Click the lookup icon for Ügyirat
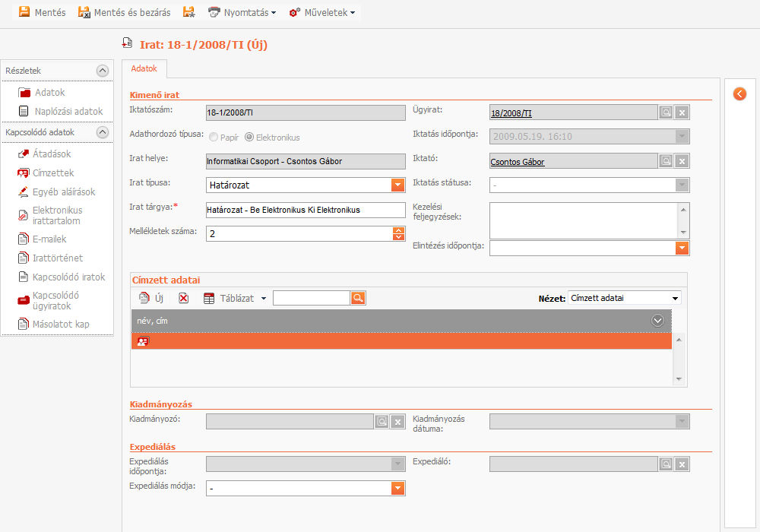760x532 pixels. [x=666, y=112]
